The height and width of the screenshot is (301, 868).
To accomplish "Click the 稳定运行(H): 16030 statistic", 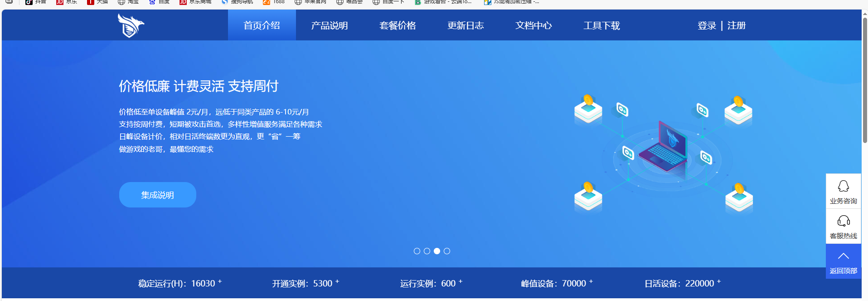I will point(180,283).
